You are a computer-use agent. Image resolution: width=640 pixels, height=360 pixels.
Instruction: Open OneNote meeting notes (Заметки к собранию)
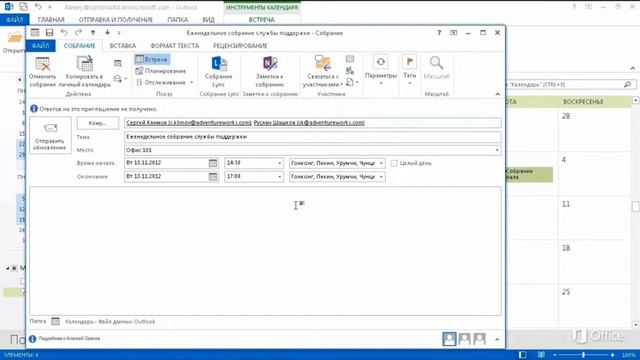(270, 72)
